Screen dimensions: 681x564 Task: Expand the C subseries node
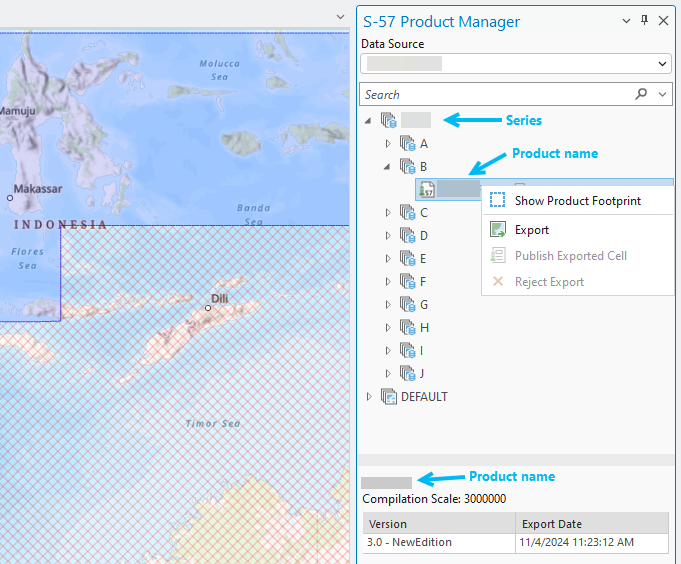click(x=388, y=213)
